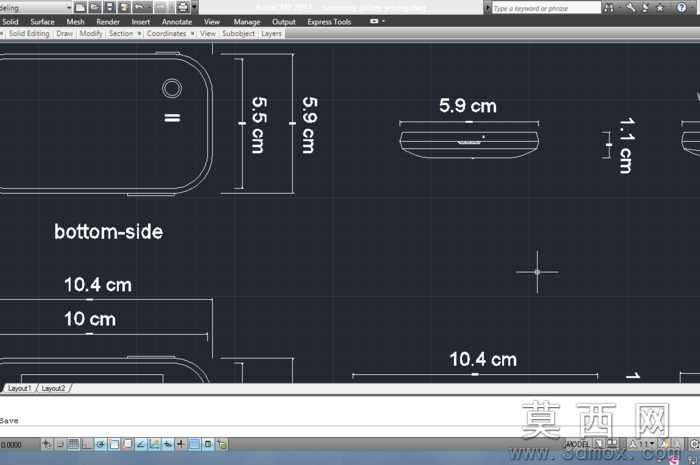
Task: Switch to the Layout1 tab
Action: [20, 389]
